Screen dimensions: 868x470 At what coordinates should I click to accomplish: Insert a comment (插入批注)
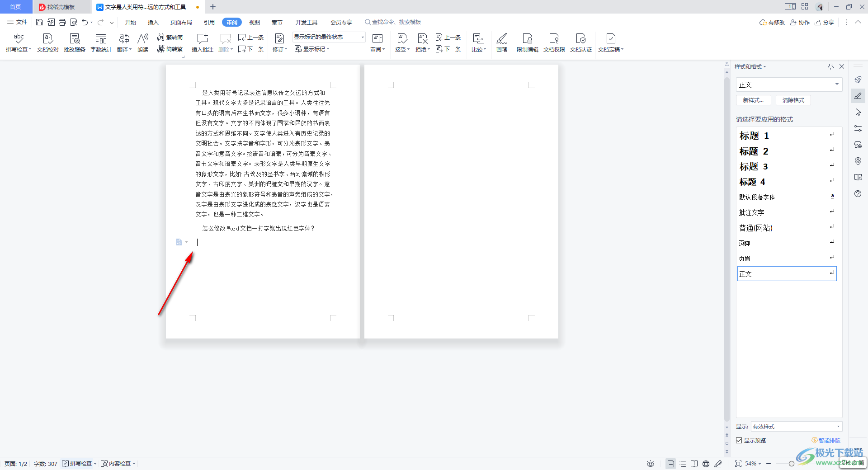point(203,43)
